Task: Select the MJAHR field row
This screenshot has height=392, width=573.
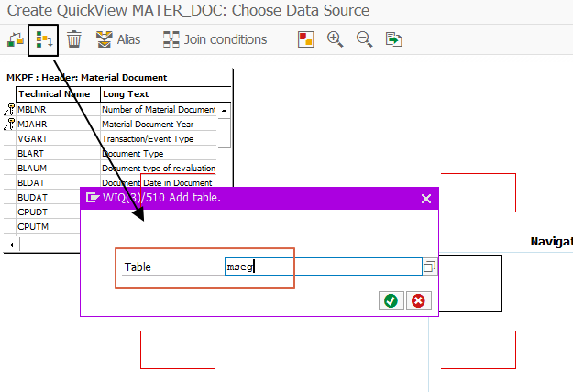Action: (x=116, y=124)
